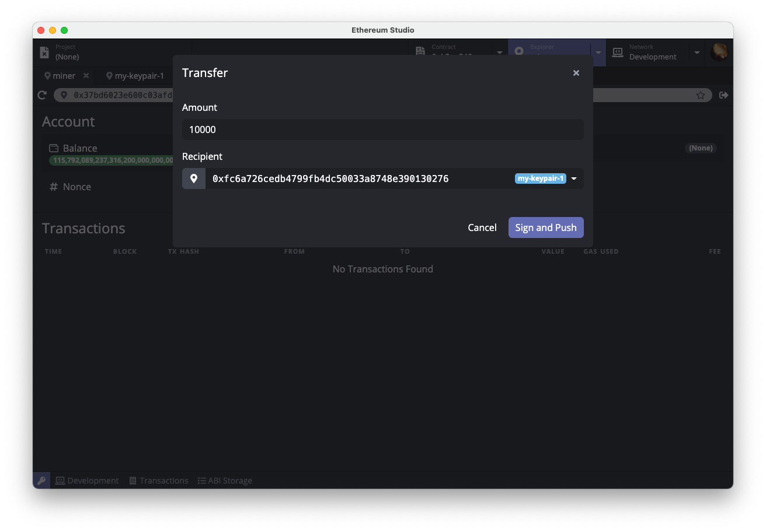Click the my-keypair-1 badge in Recipient

pyautogui.click(x=540, y=178)
